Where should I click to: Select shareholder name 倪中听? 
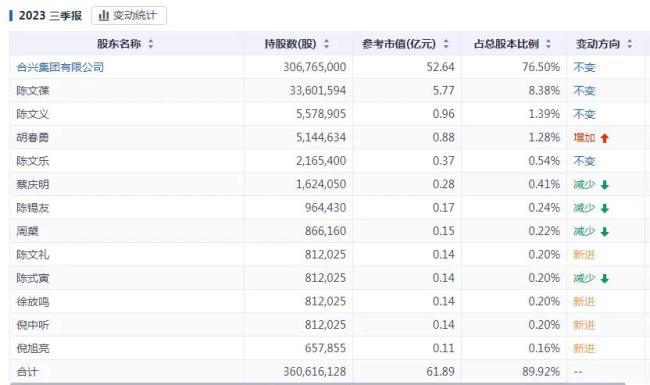tap(33, 324)
